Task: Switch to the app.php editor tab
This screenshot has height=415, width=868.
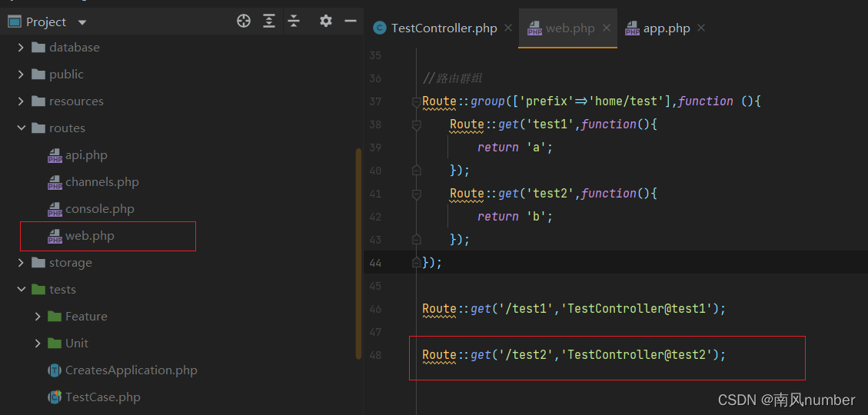Action: [x=667, y=28]
